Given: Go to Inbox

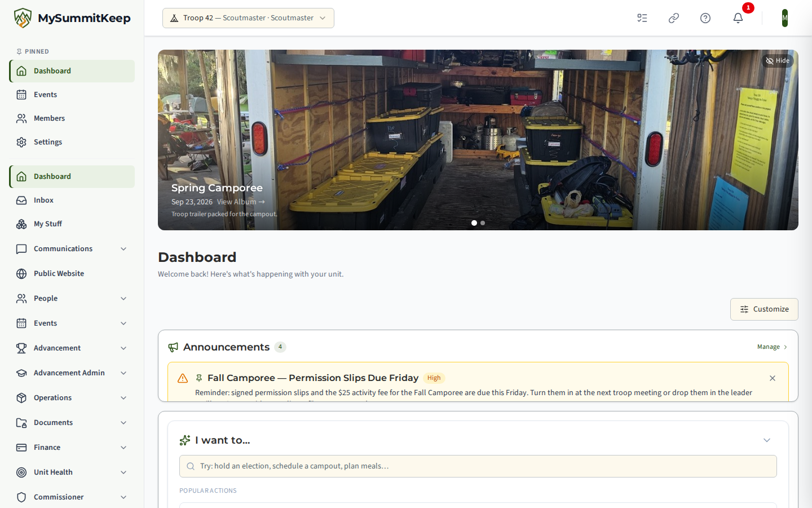Looking at the screenshot, I should pyautogui.click(x=72, y=200).
